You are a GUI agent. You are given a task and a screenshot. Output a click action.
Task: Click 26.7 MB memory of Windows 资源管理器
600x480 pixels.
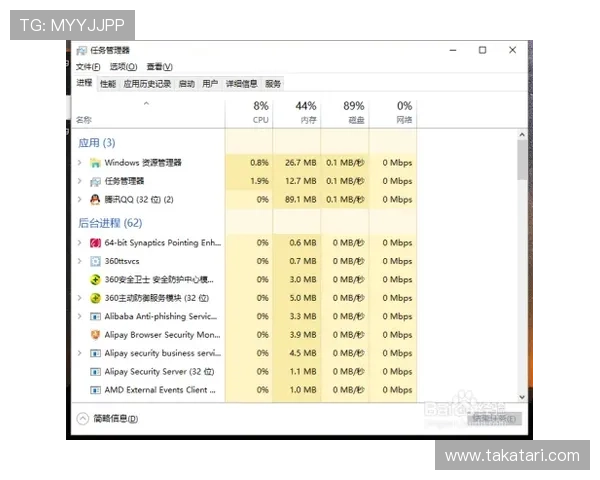click(300, 163)
